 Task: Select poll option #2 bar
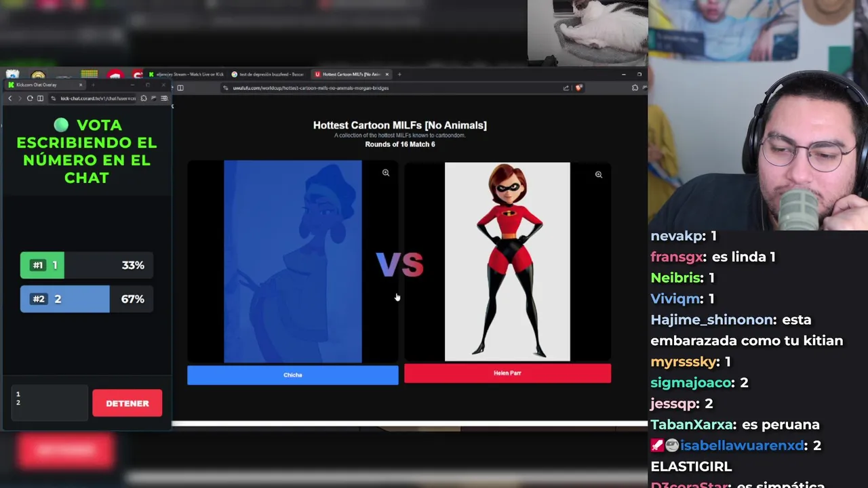(x=87, y=299)
